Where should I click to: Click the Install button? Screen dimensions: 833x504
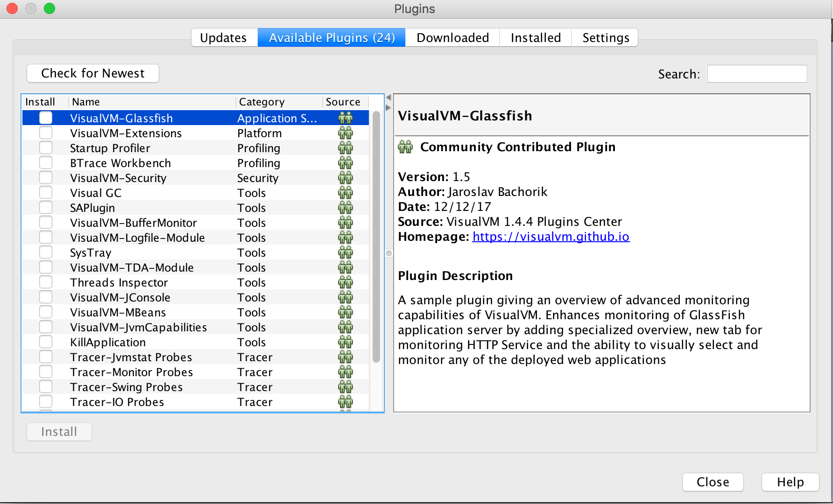pos(59,432)
